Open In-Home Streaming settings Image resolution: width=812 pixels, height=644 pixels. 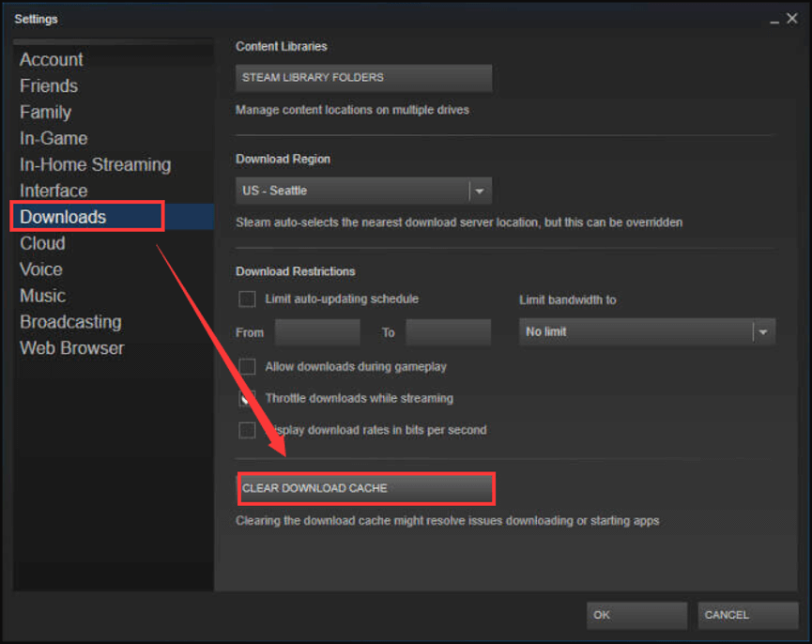(114, 164)
